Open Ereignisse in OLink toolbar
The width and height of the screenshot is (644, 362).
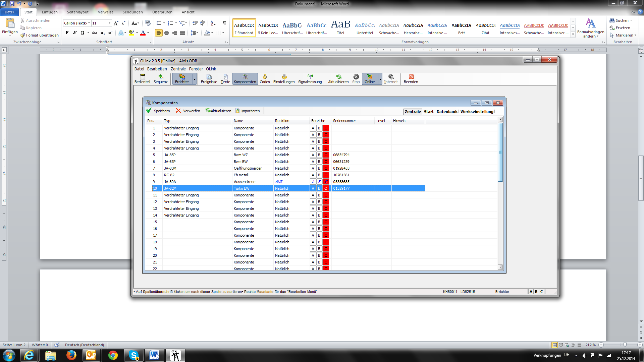click(x=209, y=79)
